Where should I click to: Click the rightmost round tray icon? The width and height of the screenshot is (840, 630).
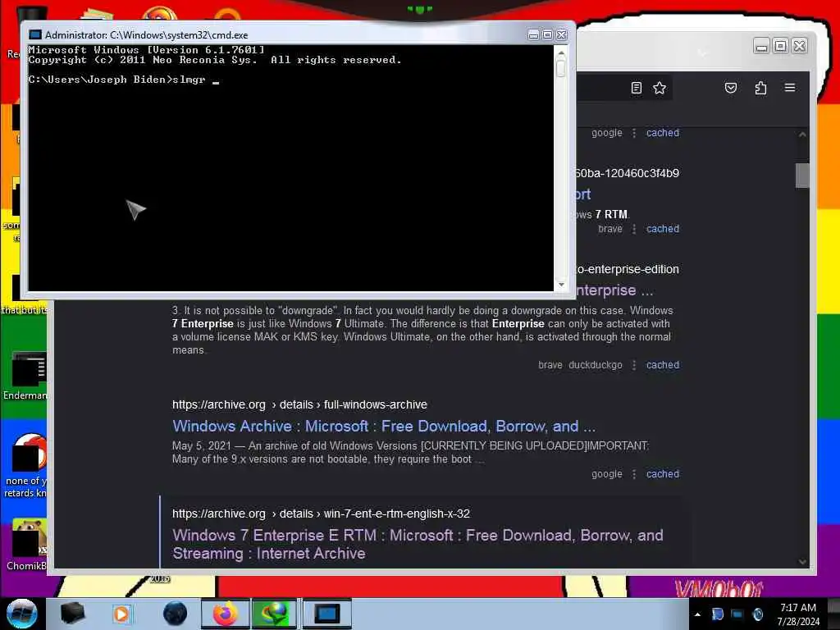coord(757,614)
